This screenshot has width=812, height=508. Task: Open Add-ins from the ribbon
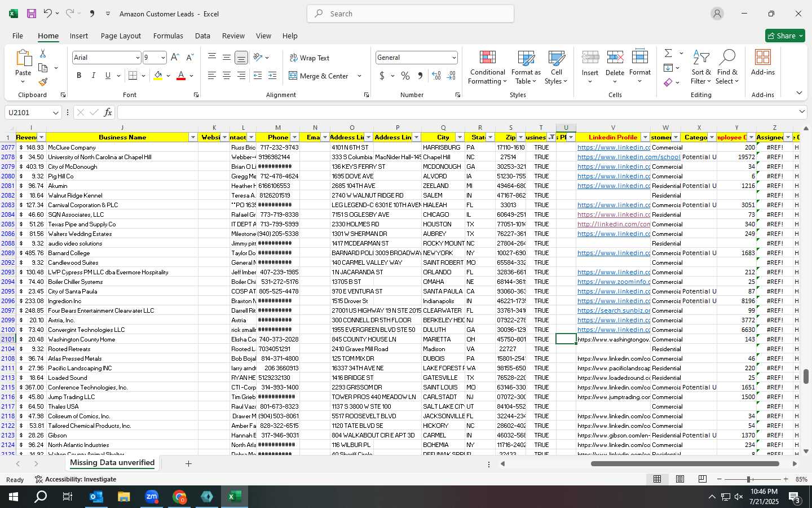click(763, 63)
